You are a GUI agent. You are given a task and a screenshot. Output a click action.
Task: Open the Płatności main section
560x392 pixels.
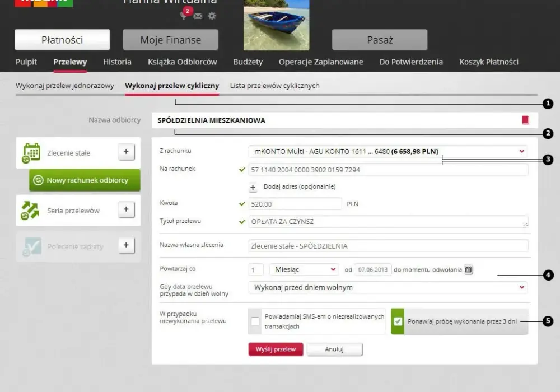(62, 40)
